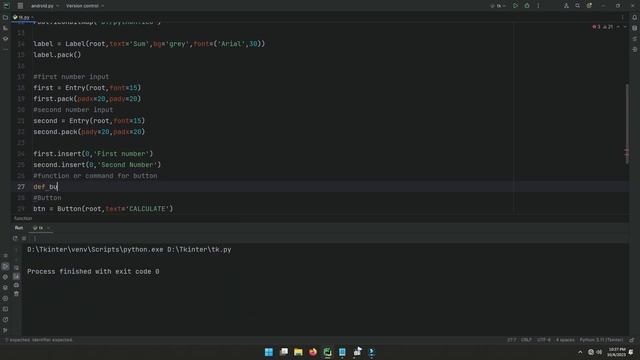This screenshot has width=640, height=360.
Task: Open the Terminal tool window sidebar icon
Action: pyautogui.click(x=5, y=309)
